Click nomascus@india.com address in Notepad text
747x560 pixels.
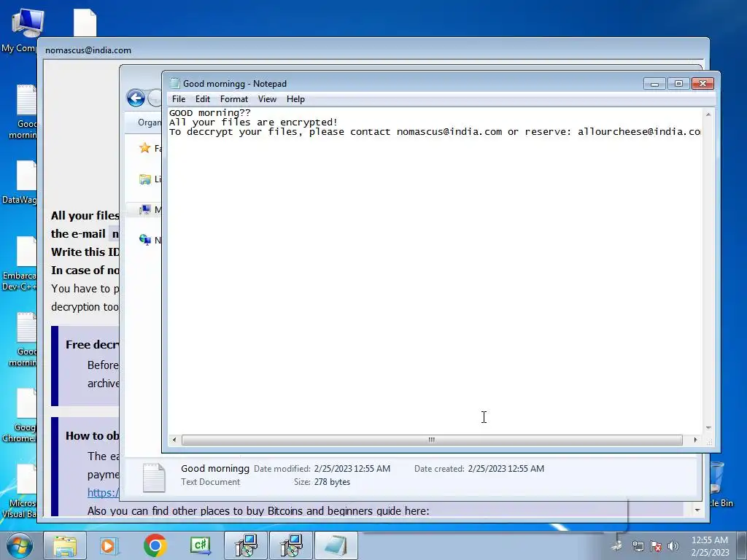click(449, 132)
